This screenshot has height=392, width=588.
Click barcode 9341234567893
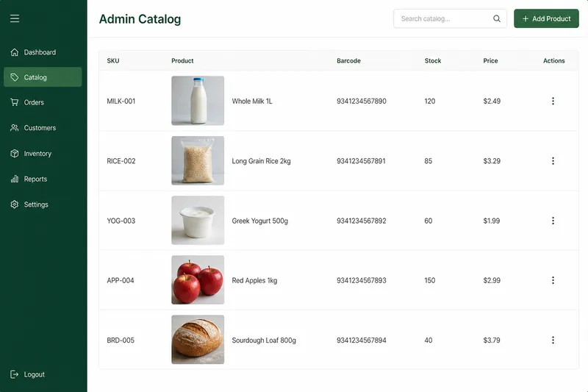coord(362,280)
